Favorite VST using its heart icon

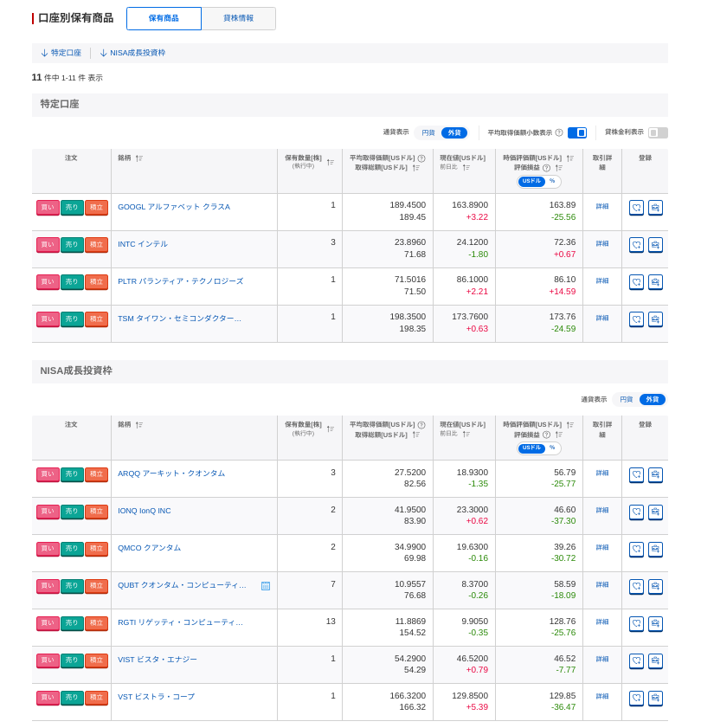pyautogui.click(x=636, y=698)
